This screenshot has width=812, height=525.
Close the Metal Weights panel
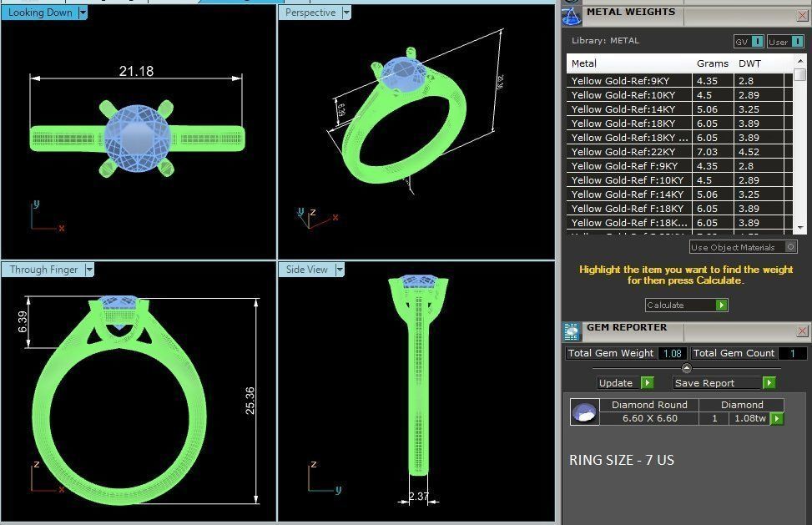click(x=802, y=16)
